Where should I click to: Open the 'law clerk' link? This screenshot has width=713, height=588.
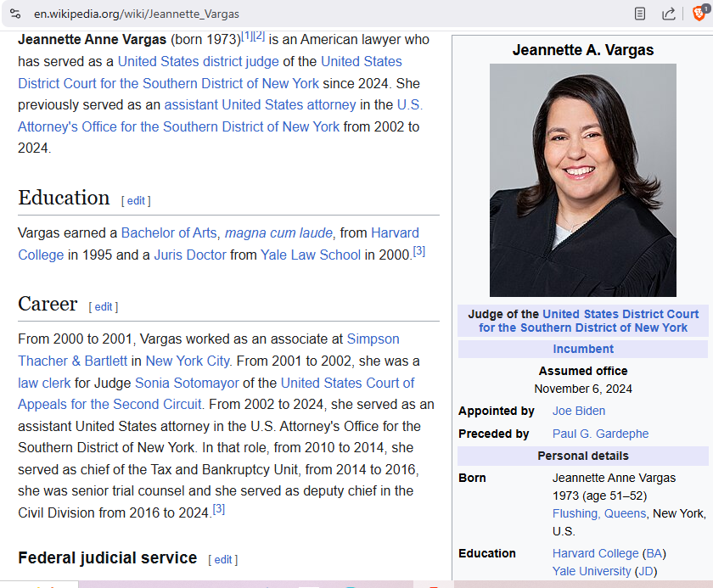tap(44, 383)
